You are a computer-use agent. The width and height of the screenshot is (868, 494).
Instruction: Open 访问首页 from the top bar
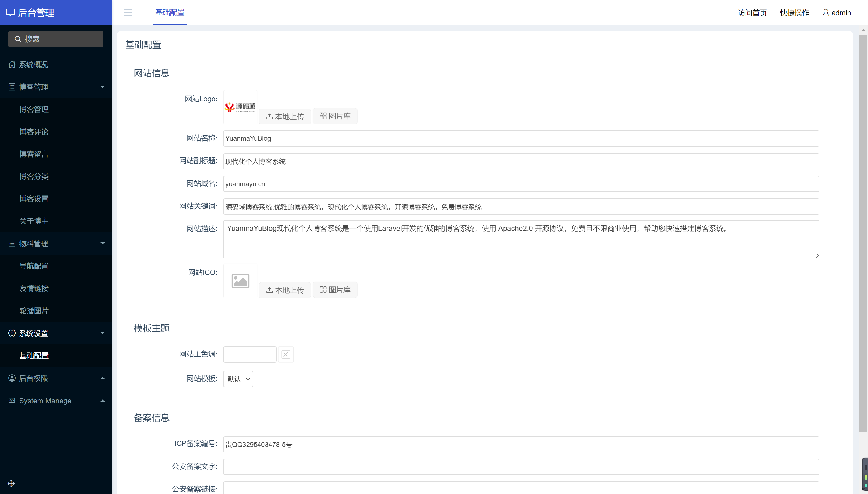pyautogui.click(x=752, y=13)
